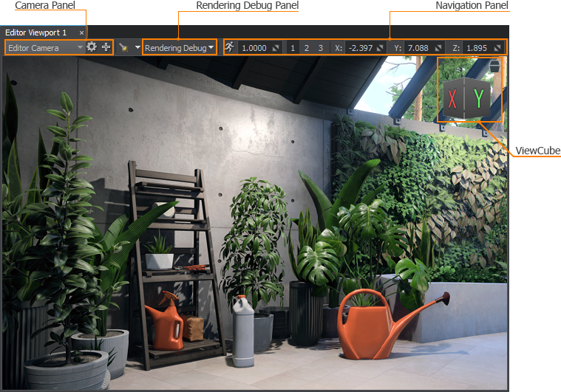
Task: Click the add camera plus icon
Action: (106, 47)
